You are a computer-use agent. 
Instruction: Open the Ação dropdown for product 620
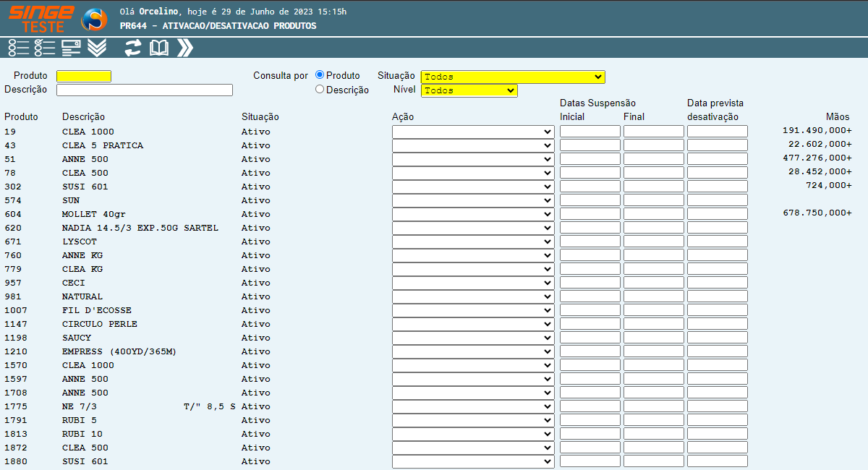click(473, 228)
